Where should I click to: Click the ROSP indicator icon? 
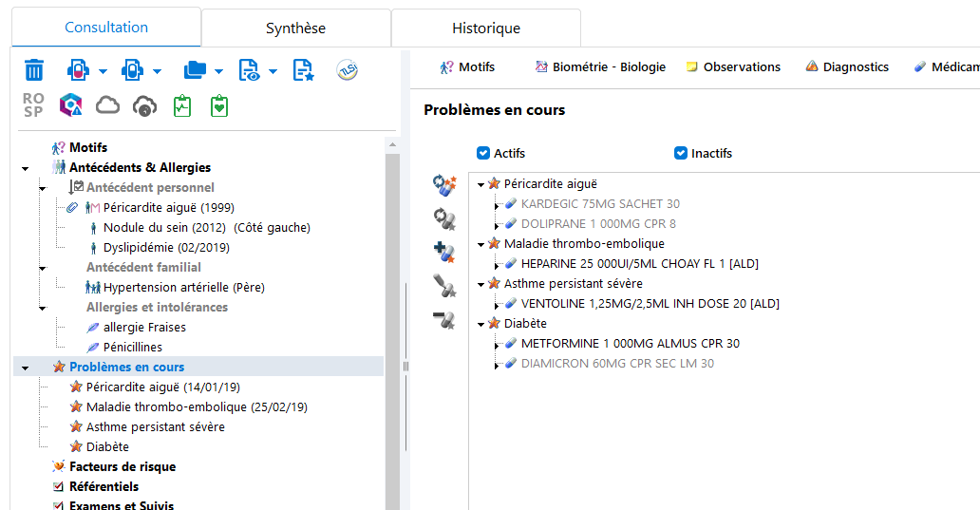coord(33,105)
